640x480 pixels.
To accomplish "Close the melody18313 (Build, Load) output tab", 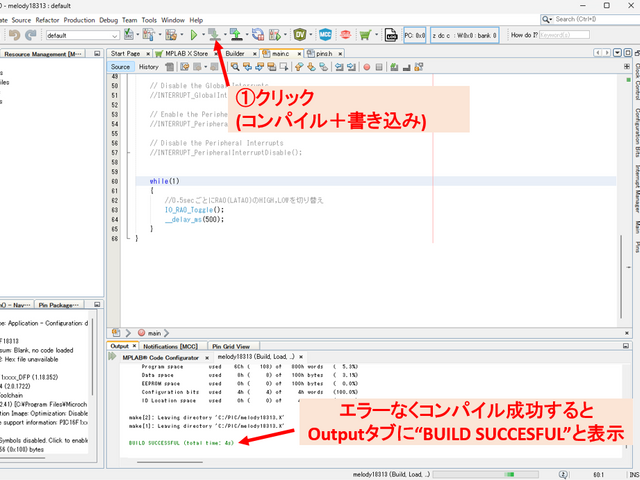I will click(301, 357).
